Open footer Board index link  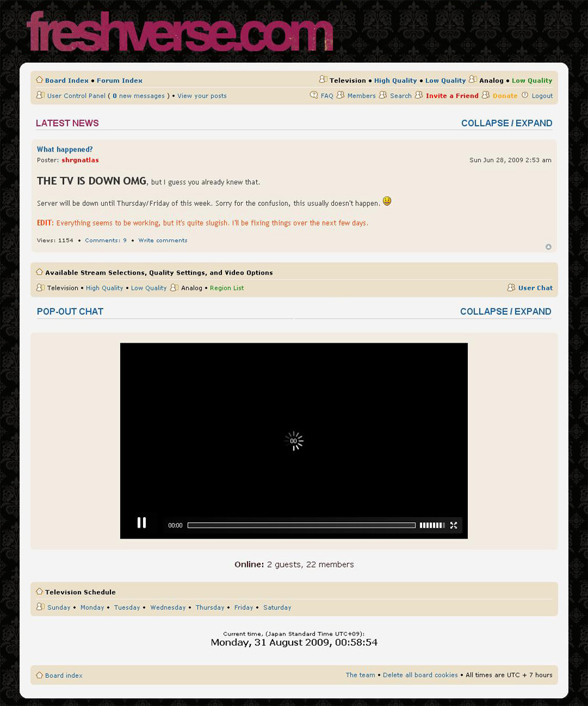(x=63, y=675)
